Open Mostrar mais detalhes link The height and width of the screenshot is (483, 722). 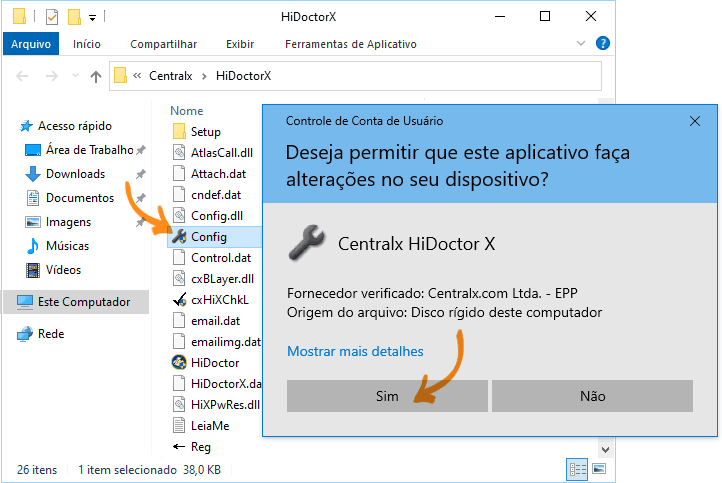pyautogui.click(x=355, y=351)
